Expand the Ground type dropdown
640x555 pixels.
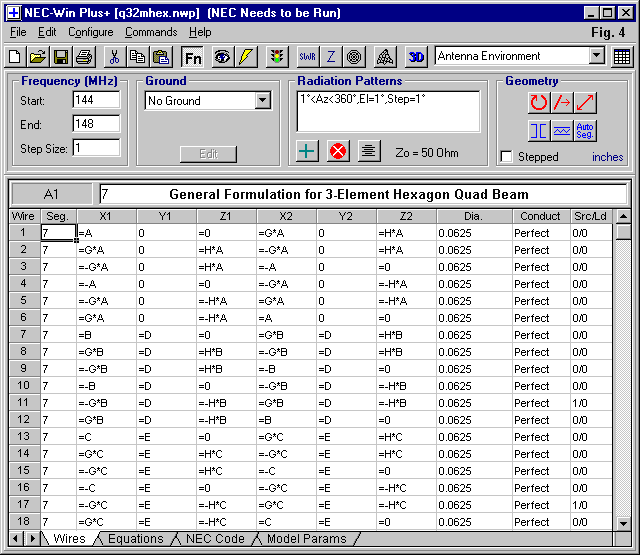[x=262, y=101]
